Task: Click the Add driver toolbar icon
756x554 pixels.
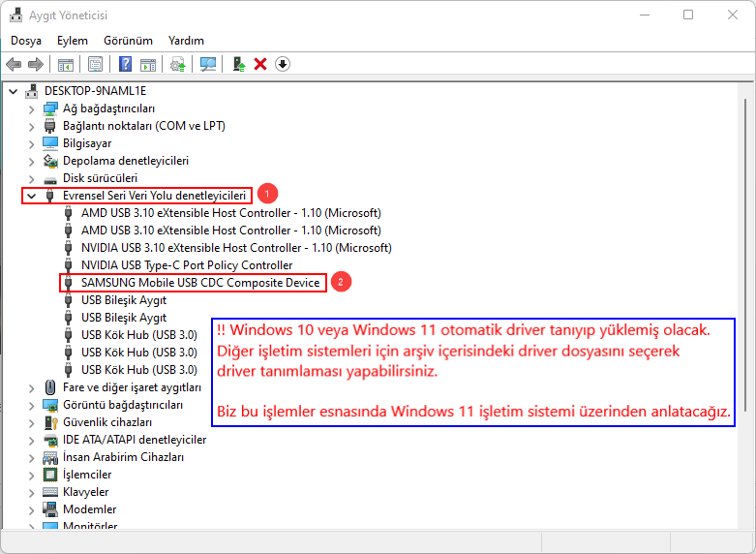Action: pos(239,64)
